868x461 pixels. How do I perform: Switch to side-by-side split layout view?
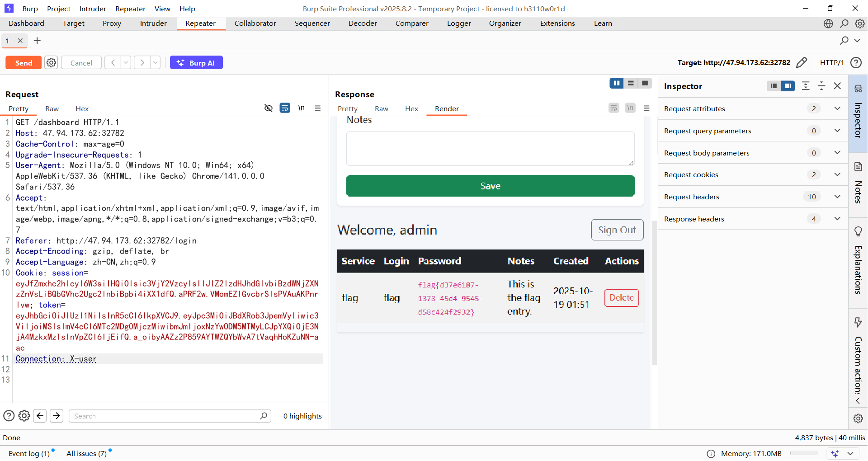(616, 83)
